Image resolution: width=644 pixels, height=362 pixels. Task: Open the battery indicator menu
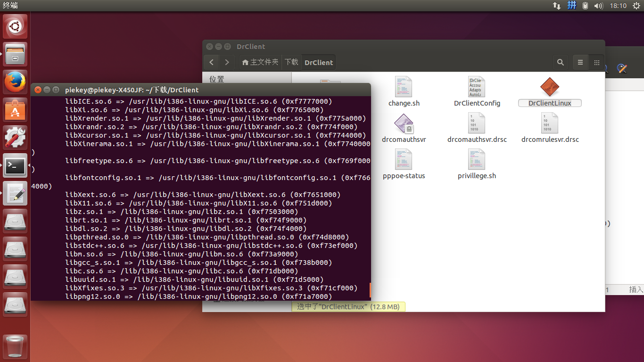click(x=585, y=6)
